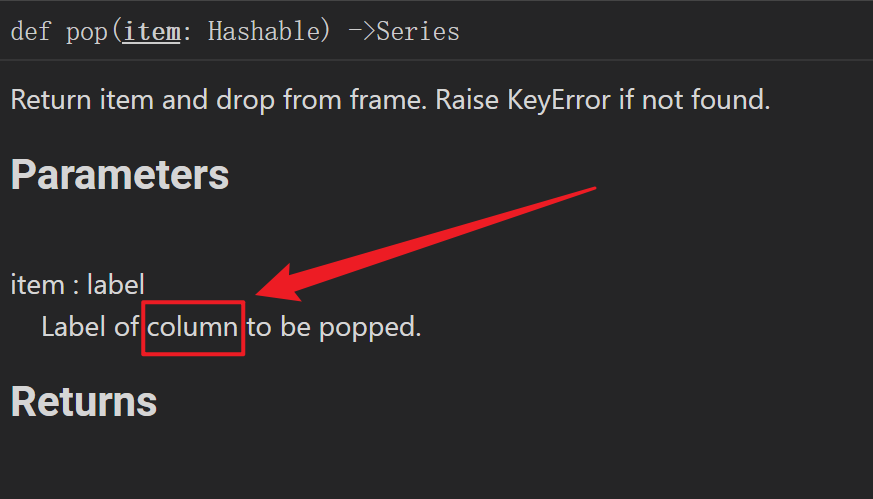
Task: Click the "item : label" parameter line
Action: (x=77, y=285)
